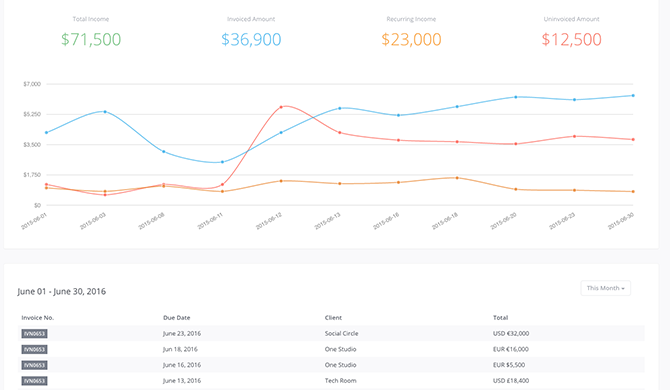
Task: Click the Invoiced Amount $36,900 figure
Action: coord(251,39)
